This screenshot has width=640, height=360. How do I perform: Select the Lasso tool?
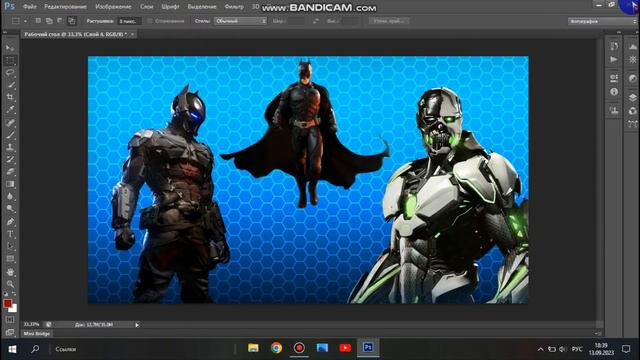coord(10,73)
